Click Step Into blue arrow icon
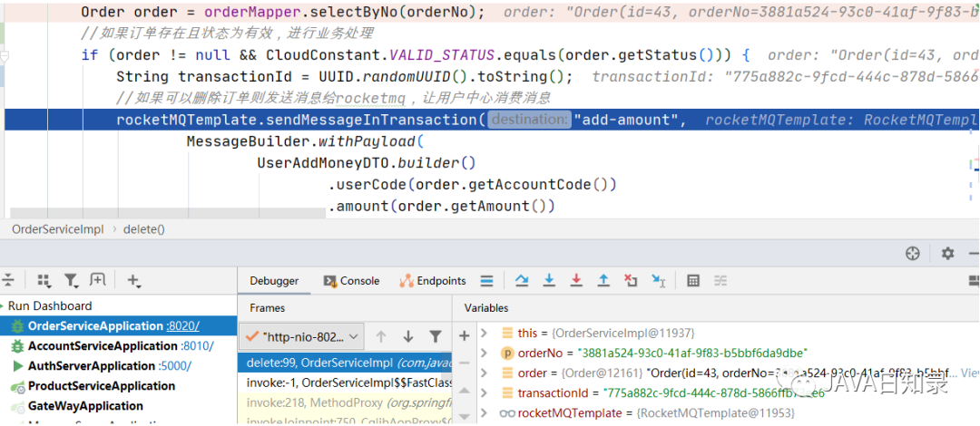This screenshot has width=980, height=426. coord(549,280)
